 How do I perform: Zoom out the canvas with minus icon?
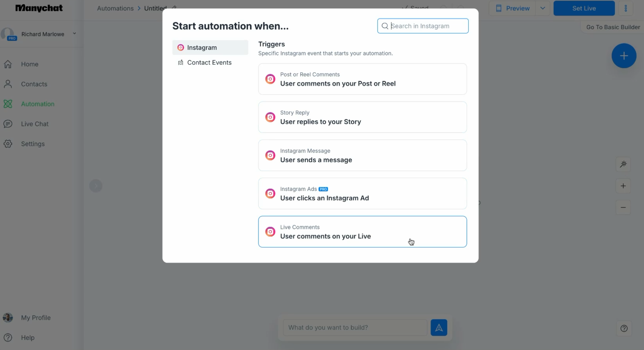[623, 208]
